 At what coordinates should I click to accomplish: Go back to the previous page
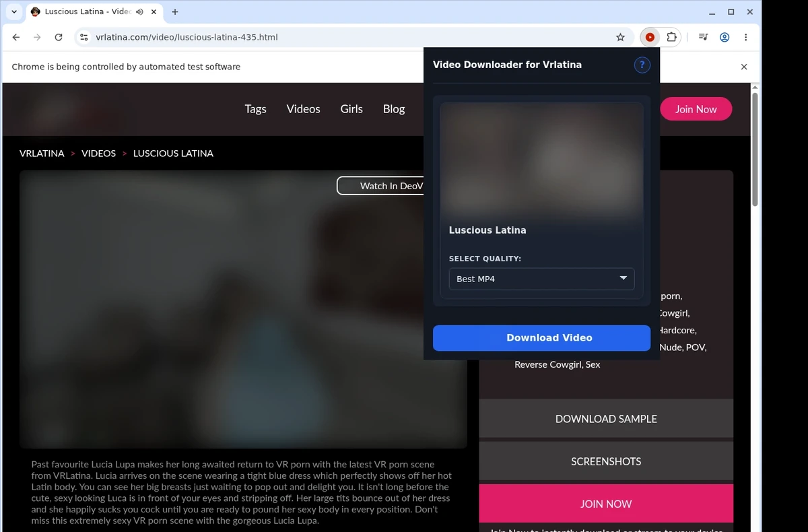coord(16,38)
